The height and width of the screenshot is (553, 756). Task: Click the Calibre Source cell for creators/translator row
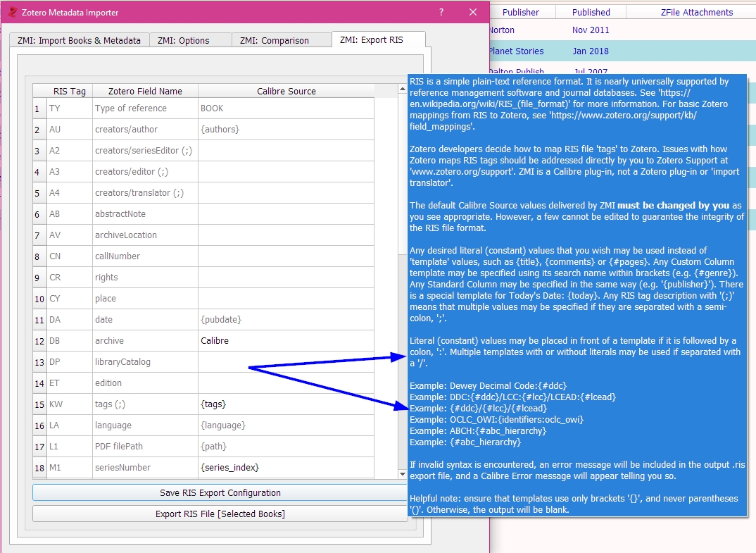(x=286, y=192)
